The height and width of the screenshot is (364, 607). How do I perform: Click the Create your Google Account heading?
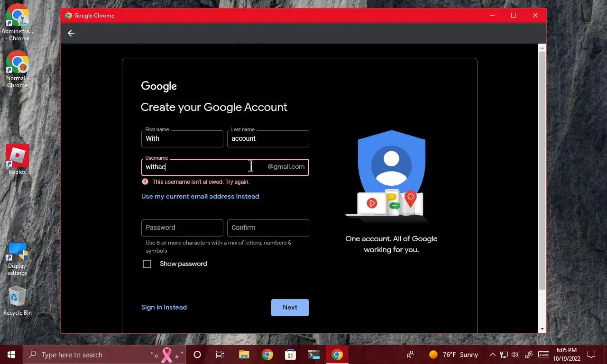[x=214, y=107]
